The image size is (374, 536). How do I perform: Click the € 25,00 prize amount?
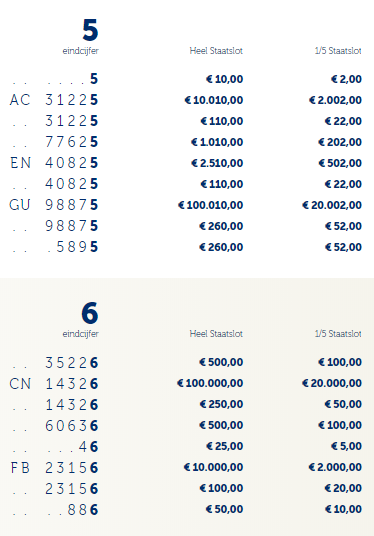click(x=225, y=446)
